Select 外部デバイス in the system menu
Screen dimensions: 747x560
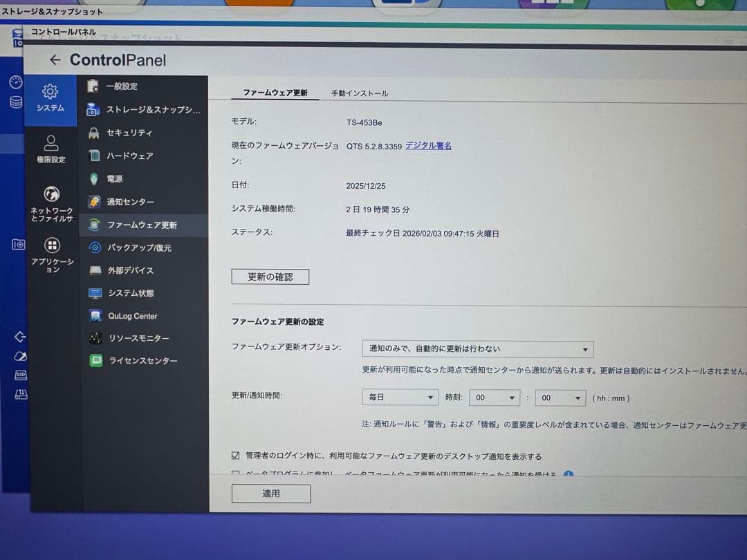(x=131, y=270)
